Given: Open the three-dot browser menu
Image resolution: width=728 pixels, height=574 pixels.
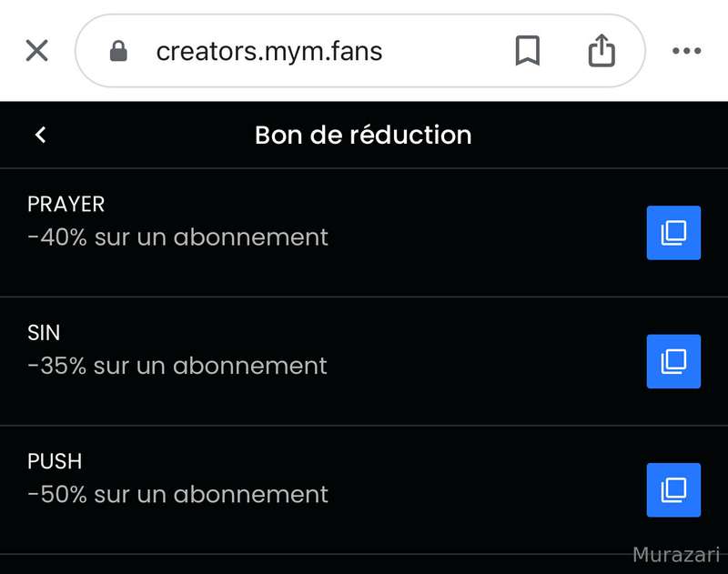Looking at the screenshot, I should click(686, 51).
